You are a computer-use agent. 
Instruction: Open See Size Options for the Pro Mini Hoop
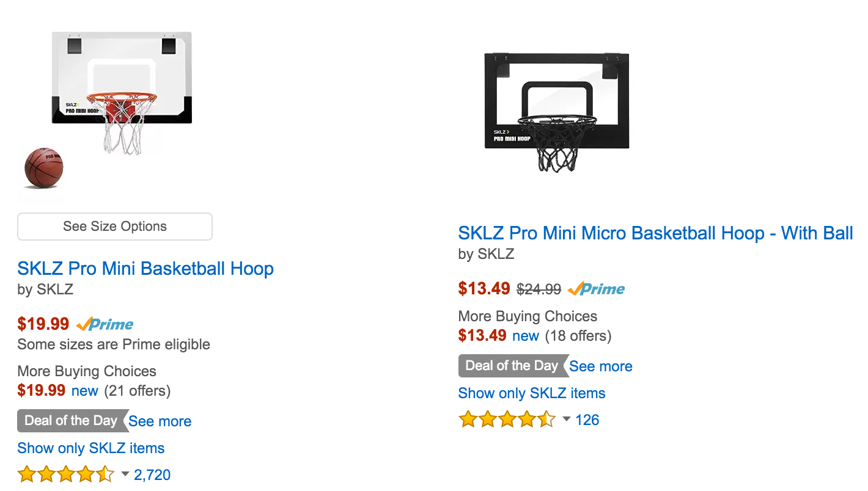(114, 226)
